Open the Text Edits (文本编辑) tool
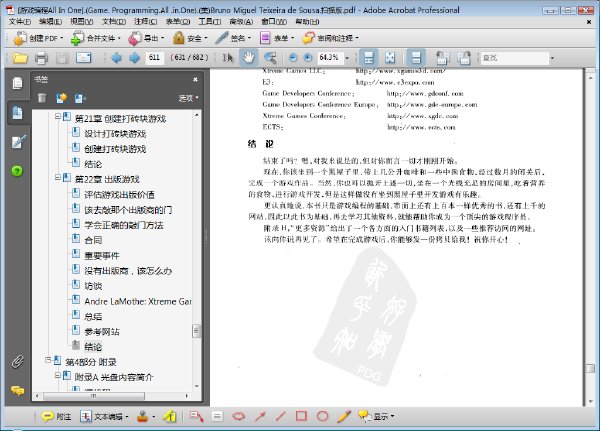Screen dimensions: 600x431 pyautogui.click(x=101, y=416)
